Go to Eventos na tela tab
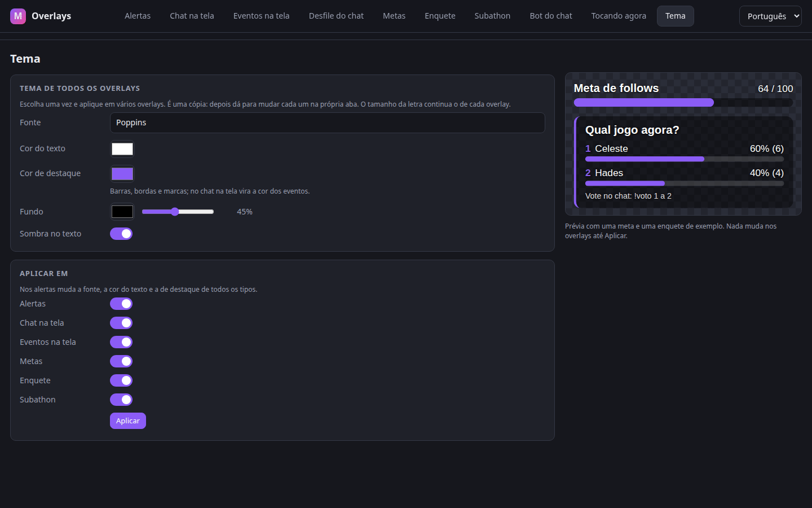The width and height of the screenshot is (812, 508). [261, 16]
